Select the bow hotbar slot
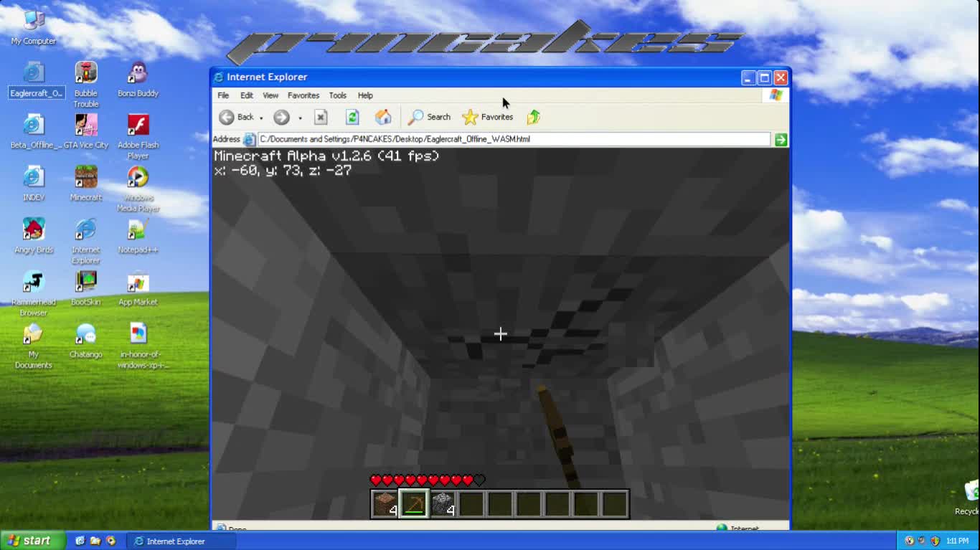The image size is (980, 550). click(x=414, y=504)
